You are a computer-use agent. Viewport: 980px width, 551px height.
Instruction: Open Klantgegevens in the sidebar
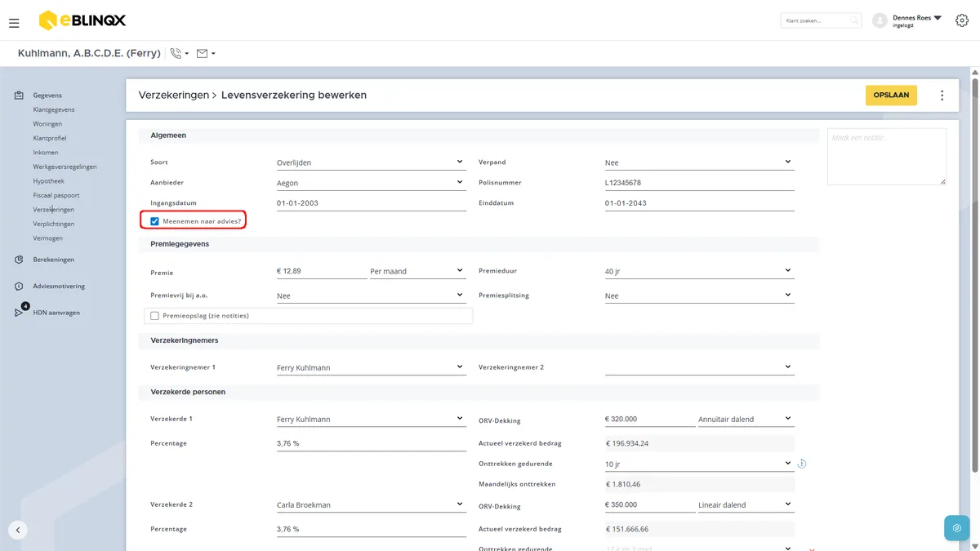tap(54, 109)
